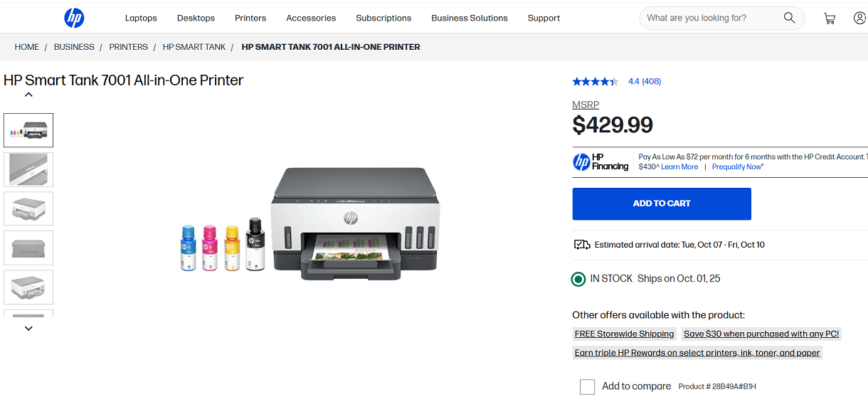Go to HP SMART TANK breadcrumb

pos(194,47)
